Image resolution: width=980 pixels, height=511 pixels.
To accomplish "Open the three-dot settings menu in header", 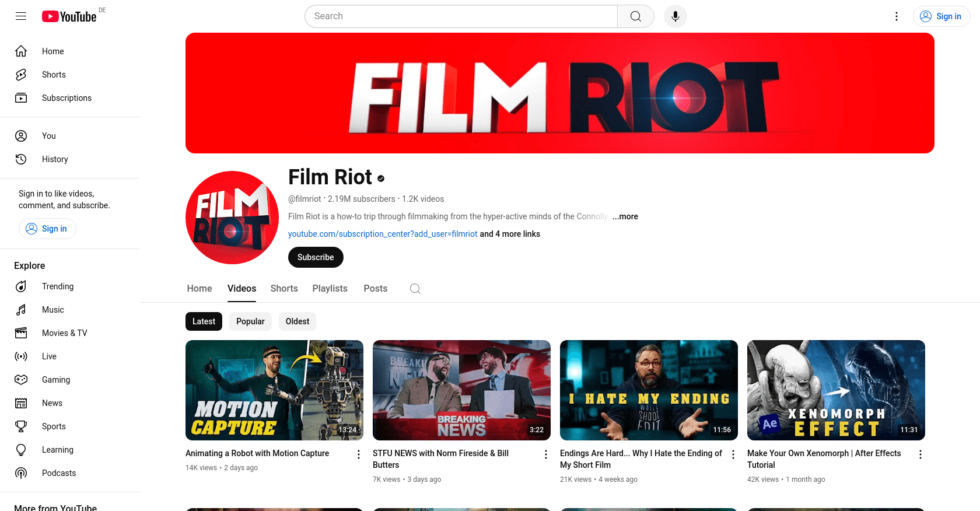I will tap(897, 16).
